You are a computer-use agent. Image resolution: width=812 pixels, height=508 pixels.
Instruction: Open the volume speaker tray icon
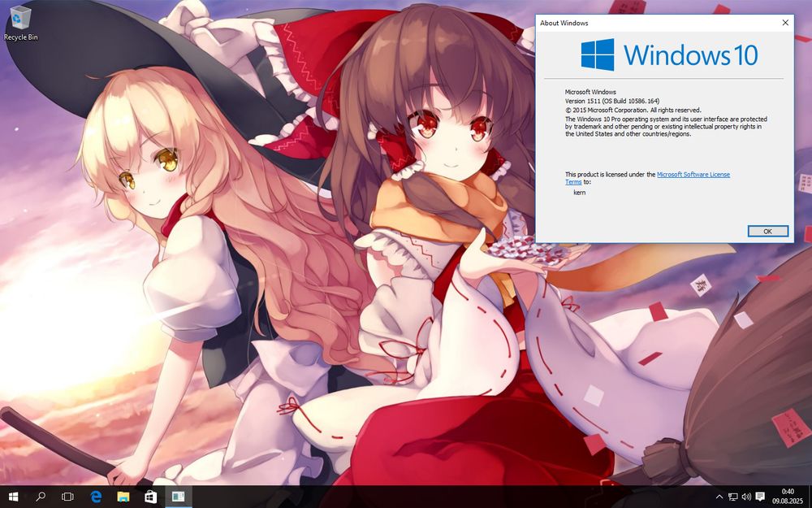746,497
